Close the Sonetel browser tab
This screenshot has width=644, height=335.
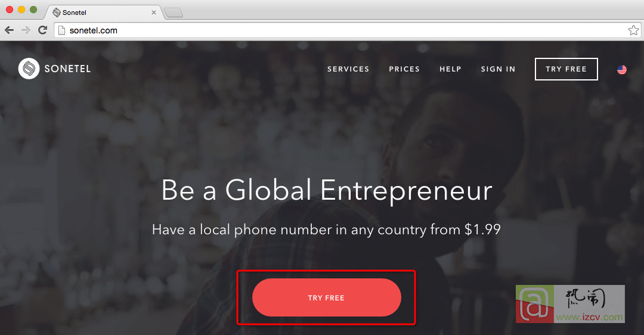pyautogui.click(x=154, y=13)
